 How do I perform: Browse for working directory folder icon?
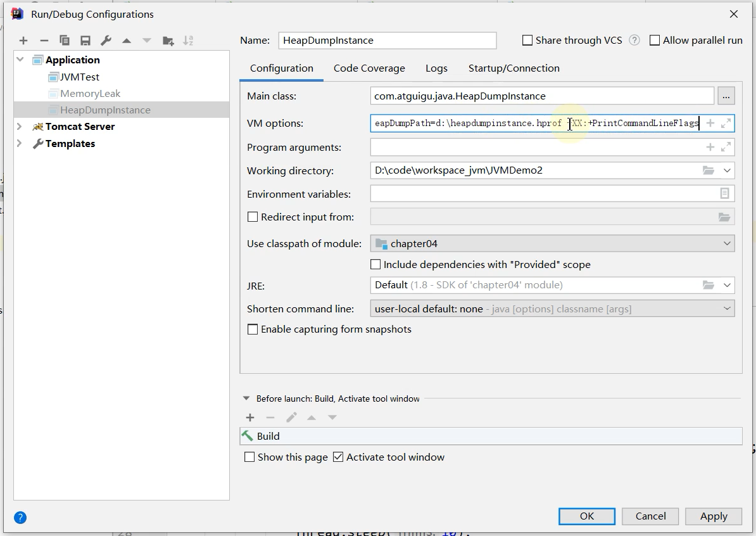click(x=708, y=170)
